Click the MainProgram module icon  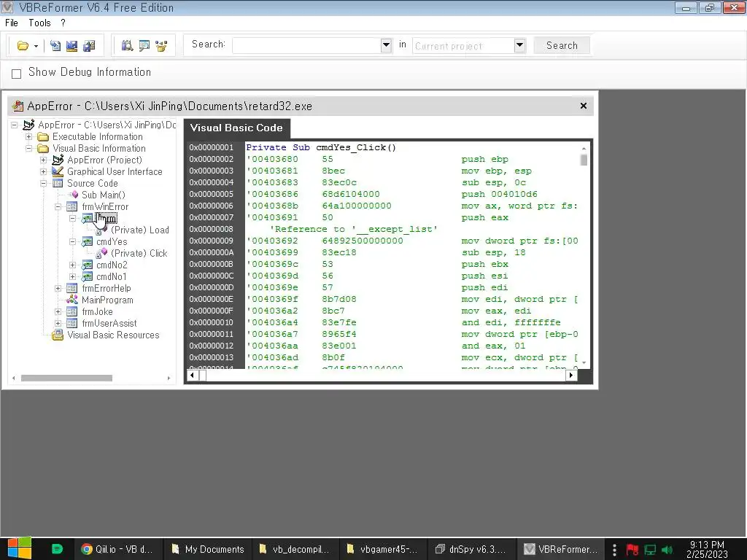tap(72, 300)
